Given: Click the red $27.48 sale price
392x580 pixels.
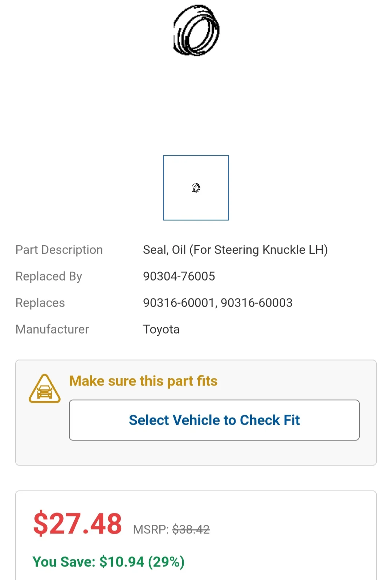Looking at the screenshot, I should (78, 524).
